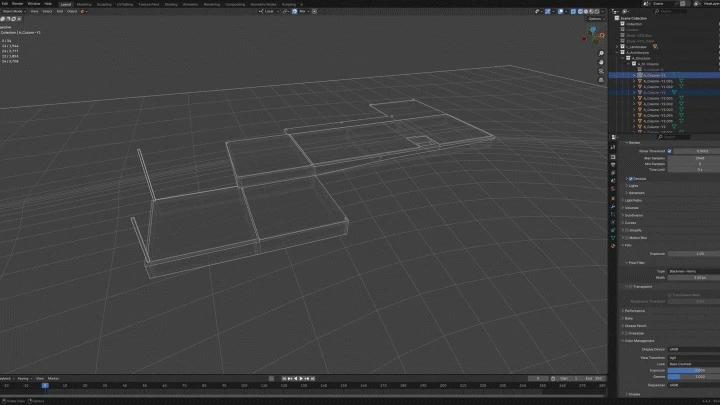
Task: Click the red X axis navigation gizmo
Action: click(x=584, y=39)
